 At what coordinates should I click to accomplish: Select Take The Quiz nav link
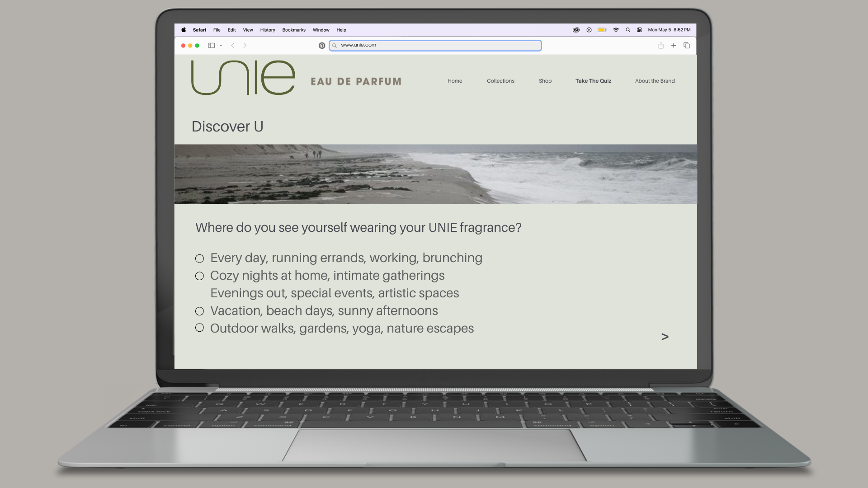click(593, 81)
